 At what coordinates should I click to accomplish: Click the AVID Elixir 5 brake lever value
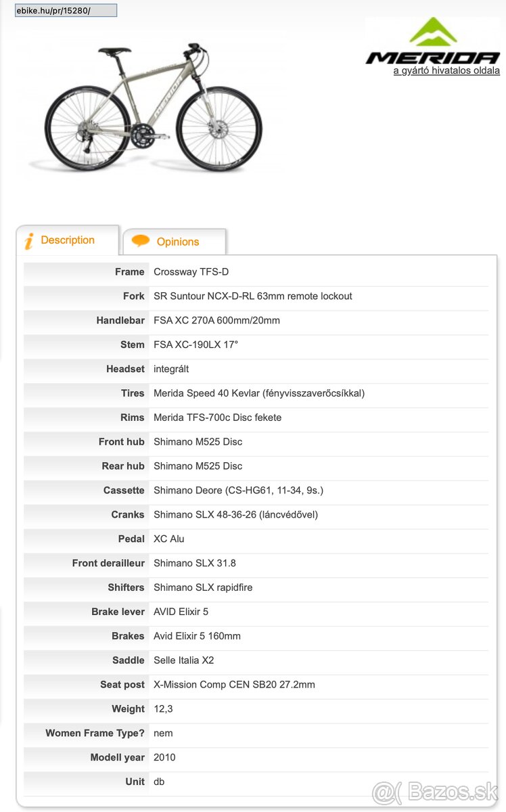tap(181, 612)
